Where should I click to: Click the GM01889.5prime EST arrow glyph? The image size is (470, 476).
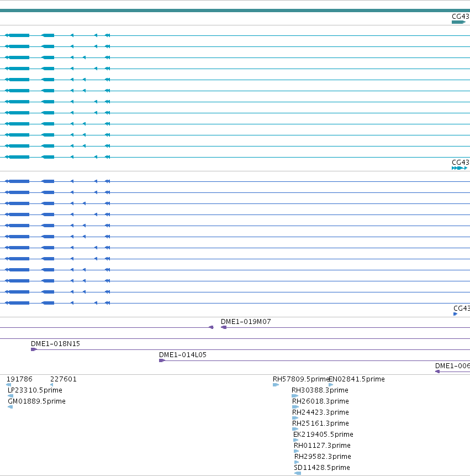pos(10,407)
